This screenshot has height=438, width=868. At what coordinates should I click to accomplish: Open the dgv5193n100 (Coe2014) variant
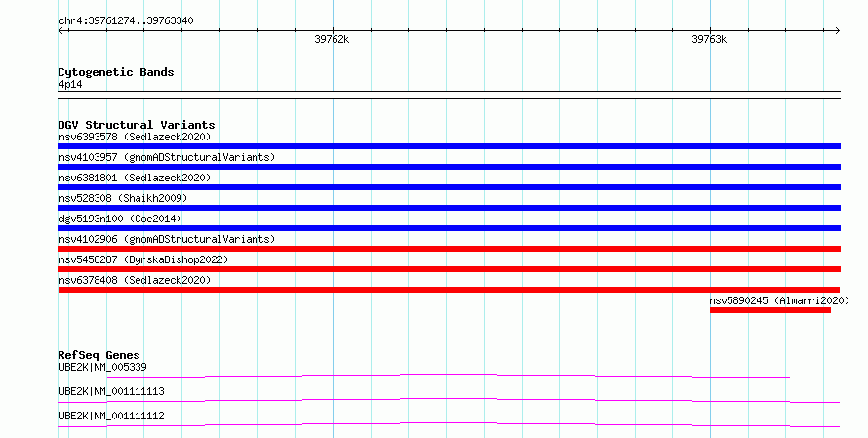click(120, 219)
